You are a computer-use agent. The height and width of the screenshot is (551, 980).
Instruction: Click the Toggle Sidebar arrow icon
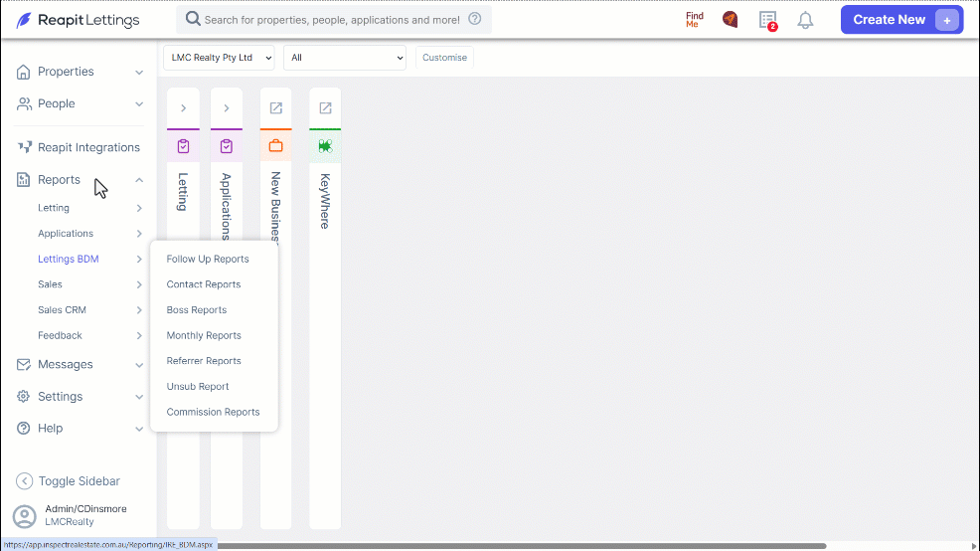[x=24, y=481]
